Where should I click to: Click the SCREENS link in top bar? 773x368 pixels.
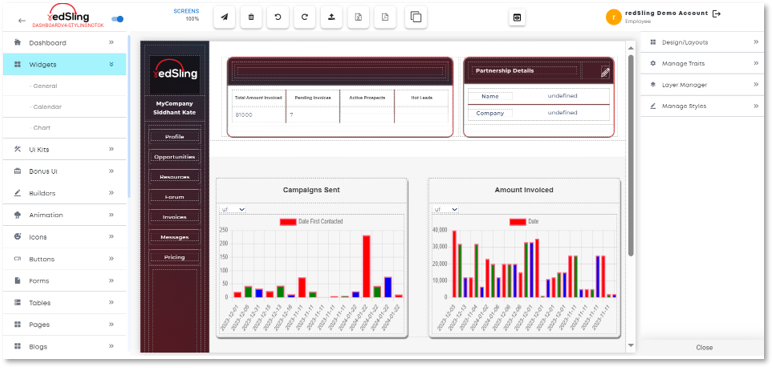(186, 11)
